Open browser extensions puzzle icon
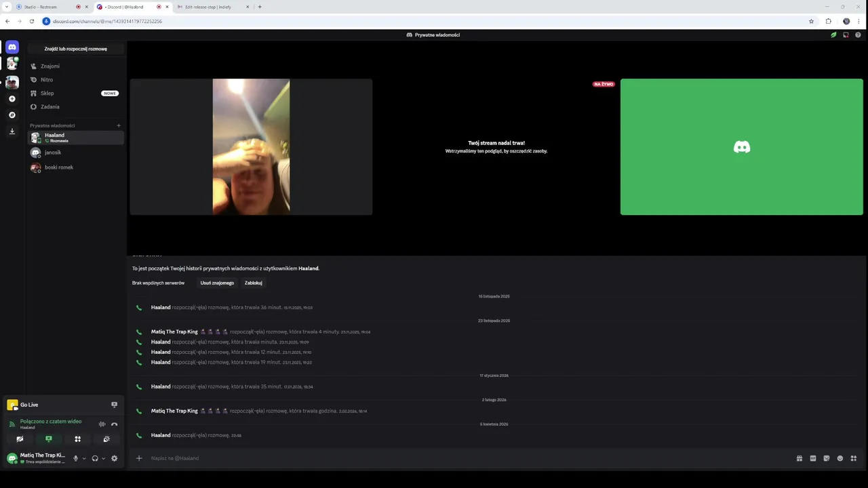This screenshot has height=488, width=868. [x=828, y=21]
